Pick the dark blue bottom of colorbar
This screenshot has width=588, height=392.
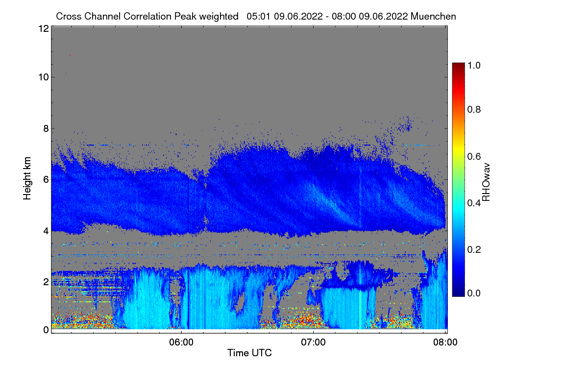point(458,293)
